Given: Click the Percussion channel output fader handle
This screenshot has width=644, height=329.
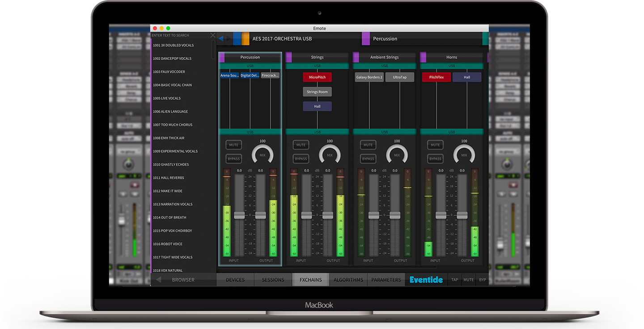Looking at the screenshot, I should click(261, 215).
